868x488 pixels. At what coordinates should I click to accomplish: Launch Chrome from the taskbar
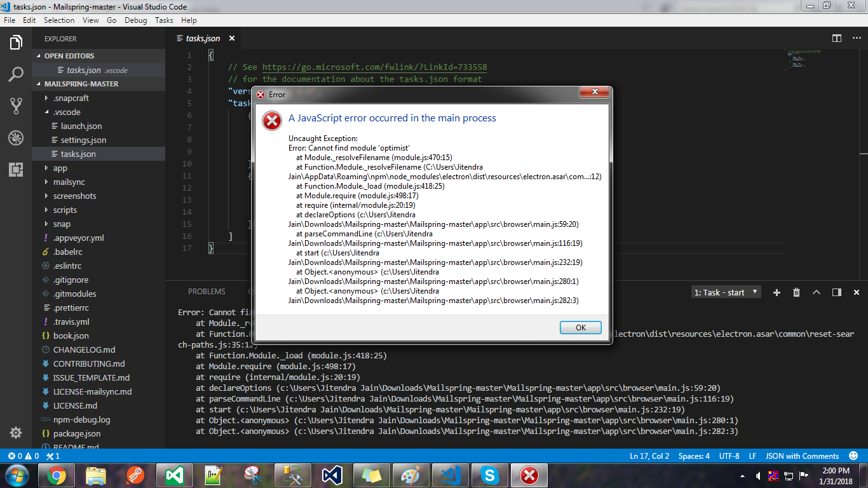pyautogui.click(x=56, y=475)
